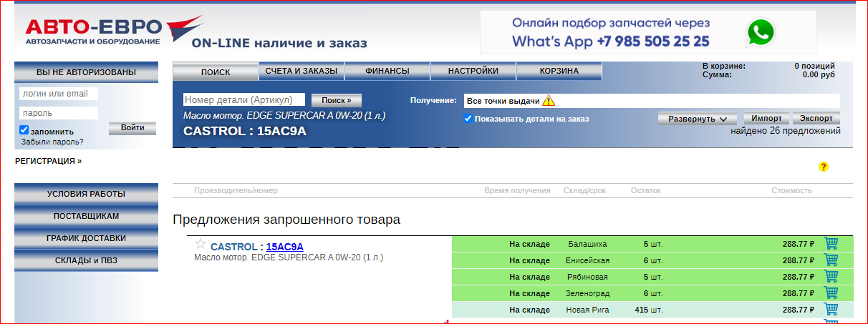Add Зеленоград warehouse offer to cart
Screen dimensions: 868x324
[831, 293]
